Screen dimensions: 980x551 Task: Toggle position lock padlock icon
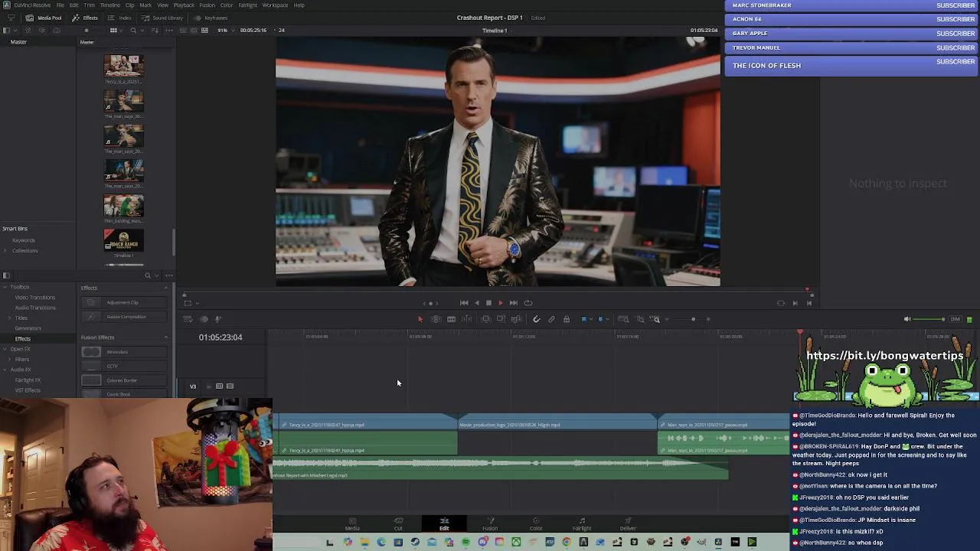pyautogui.click(x=567, y=319)
